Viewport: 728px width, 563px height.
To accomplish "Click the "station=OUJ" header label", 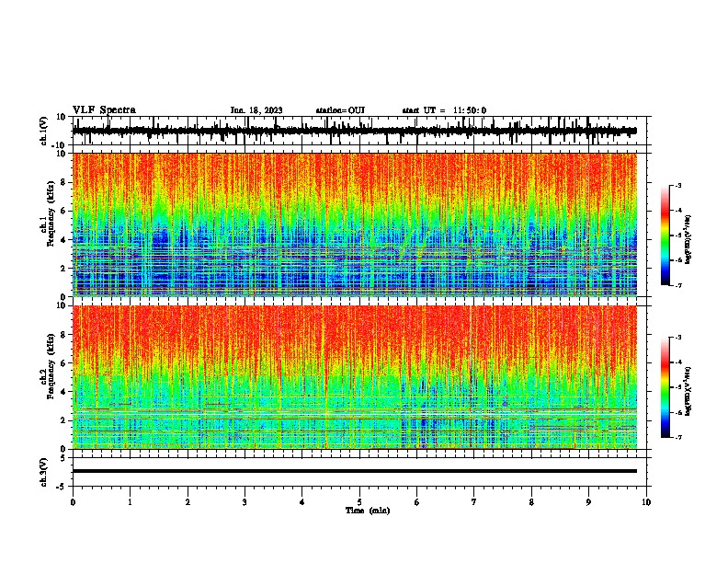I will pyautogui.click(x=340, y=110).
